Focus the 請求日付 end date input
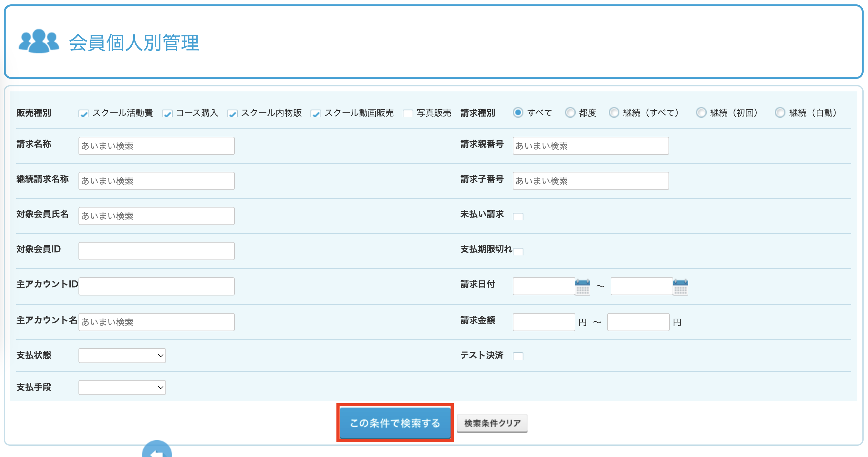The height and width of the screenshot is (457, 868). tap(642, 286)
